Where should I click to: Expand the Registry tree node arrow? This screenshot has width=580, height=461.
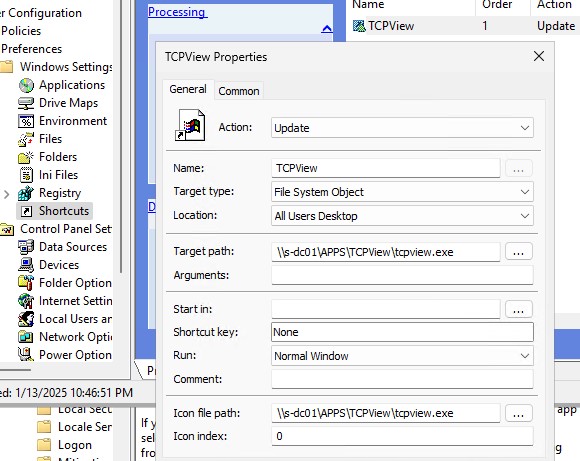coord(6,194)
